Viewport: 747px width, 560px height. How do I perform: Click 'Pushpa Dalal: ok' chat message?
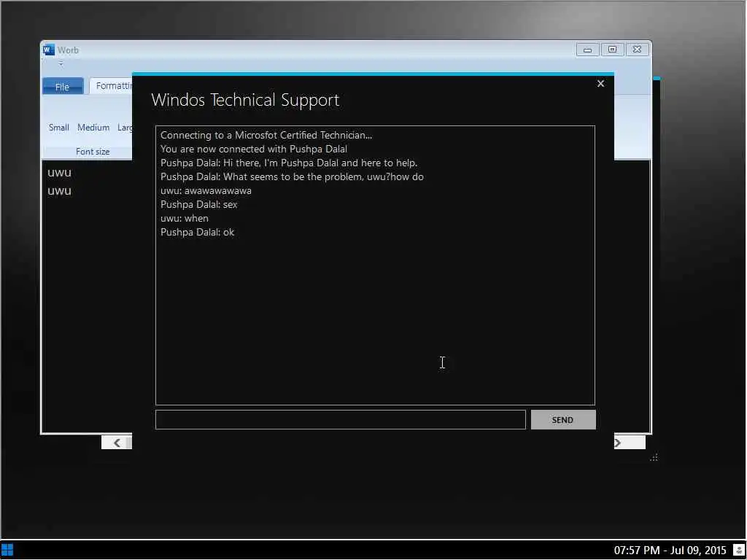pos(197,232)
